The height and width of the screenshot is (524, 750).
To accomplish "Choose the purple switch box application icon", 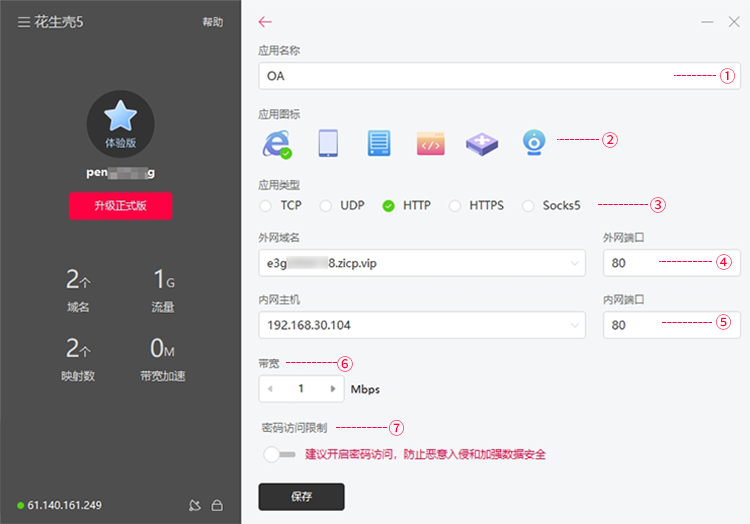I will [x=482, y=144].
